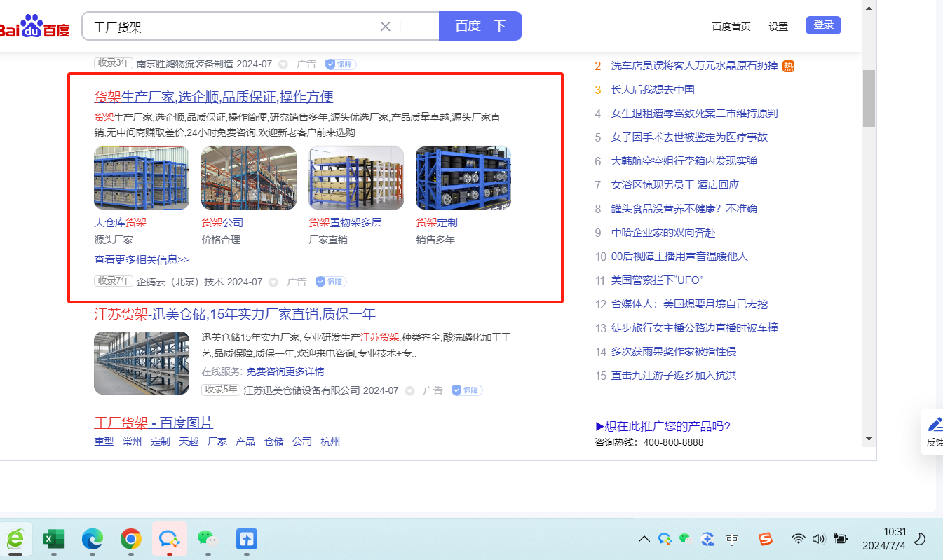The width and height of the screenshot is (943, 560).
Task: Click the page vertical scrollbar thumb
Action: coord(869,98)
